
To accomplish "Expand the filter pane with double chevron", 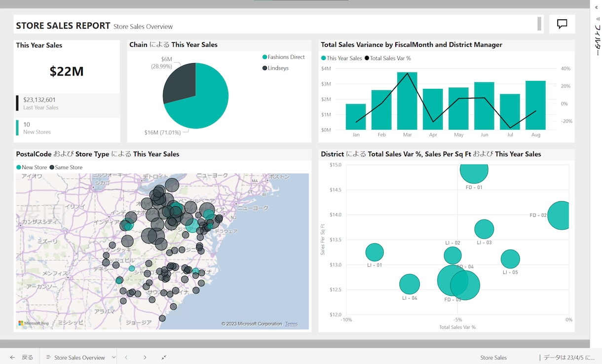I will click(596, 7).
